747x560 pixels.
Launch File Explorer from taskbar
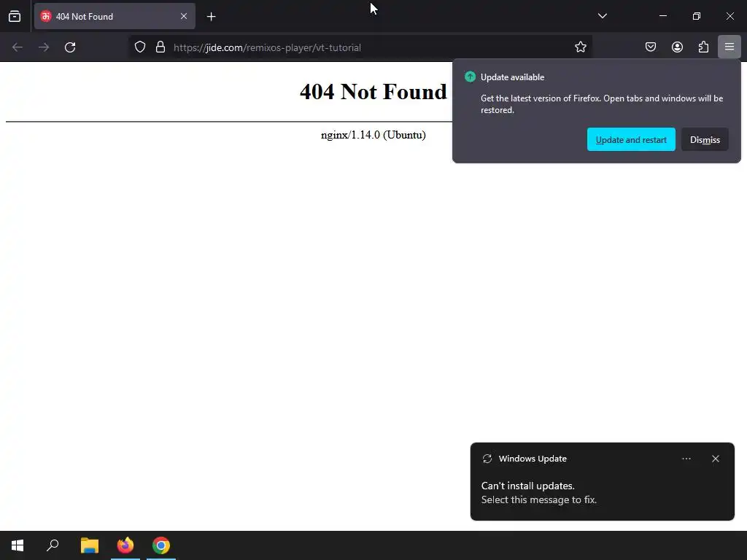[90, 545]
